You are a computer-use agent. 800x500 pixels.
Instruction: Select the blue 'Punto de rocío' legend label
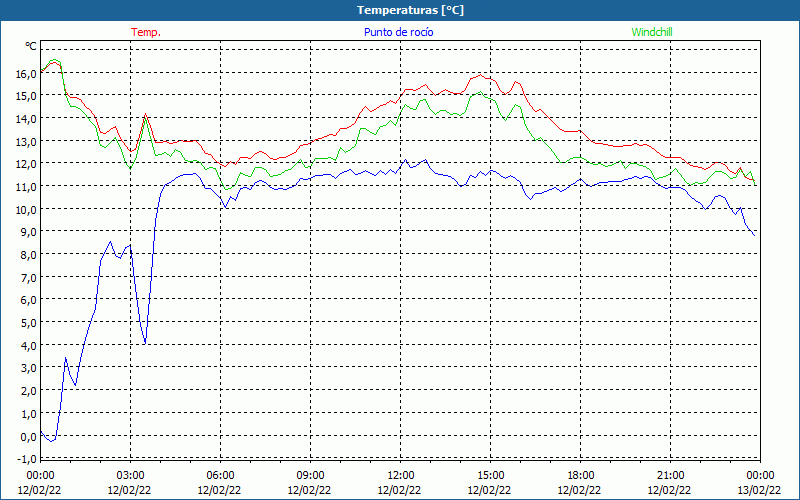(x=398, y=32)
